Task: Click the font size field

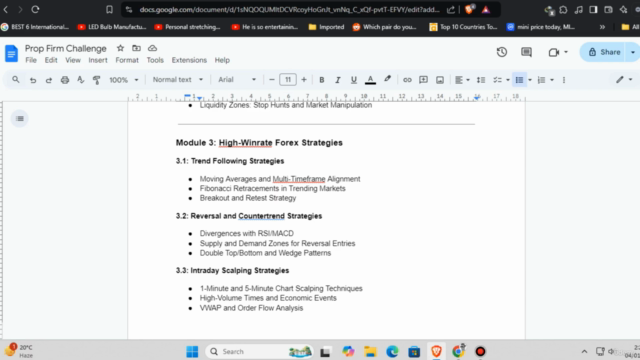Action: tap(288, 80)
